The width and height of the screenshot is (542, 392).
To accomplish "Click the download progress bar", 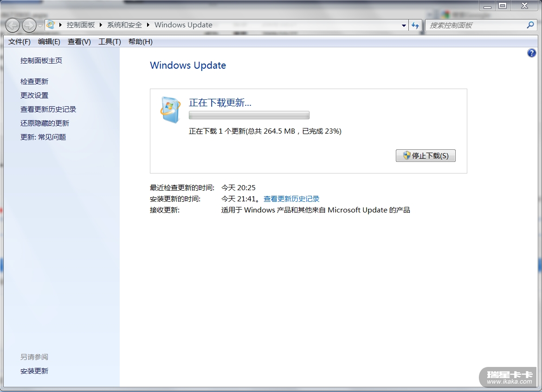I will (249, 115).
